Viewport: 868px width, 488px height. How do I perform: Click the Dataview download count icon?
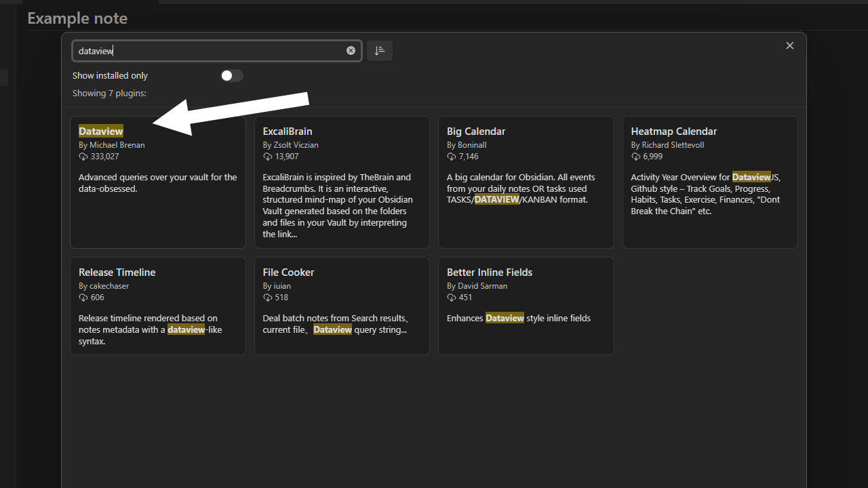[x=83, y=157]
